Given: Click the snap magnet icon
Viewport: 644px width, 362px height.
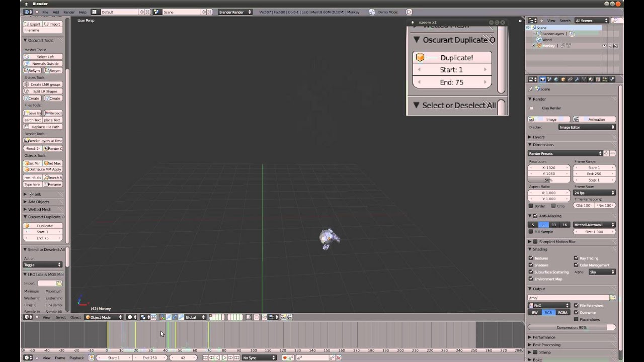Looking at the screenshot, I should 264,317.
